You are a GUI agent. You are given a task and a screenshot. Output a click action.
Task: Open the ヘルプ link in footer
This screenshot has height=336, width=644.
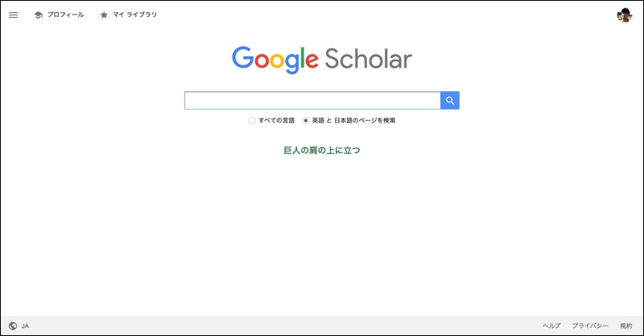(551, 326)
